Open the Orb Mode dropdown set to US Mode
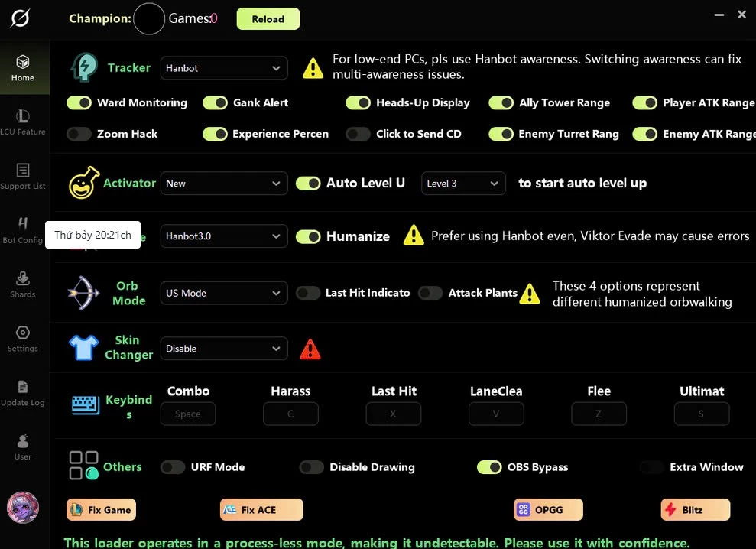 tap(224, 293)
